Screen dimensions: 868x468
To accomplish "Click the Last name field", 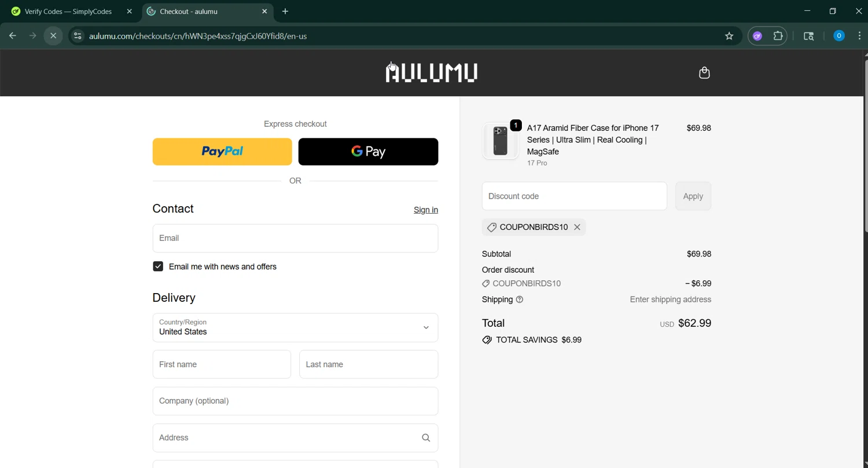I will click(x=369, y=364).
